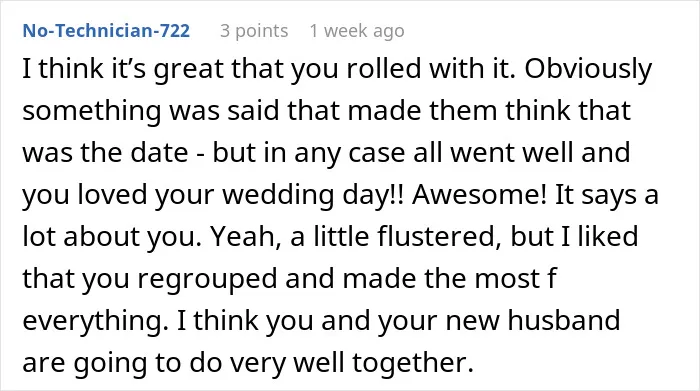This screenshot has width=700, height=391.
Task: Click the stray letter f after most
Action: click(551, 278)
